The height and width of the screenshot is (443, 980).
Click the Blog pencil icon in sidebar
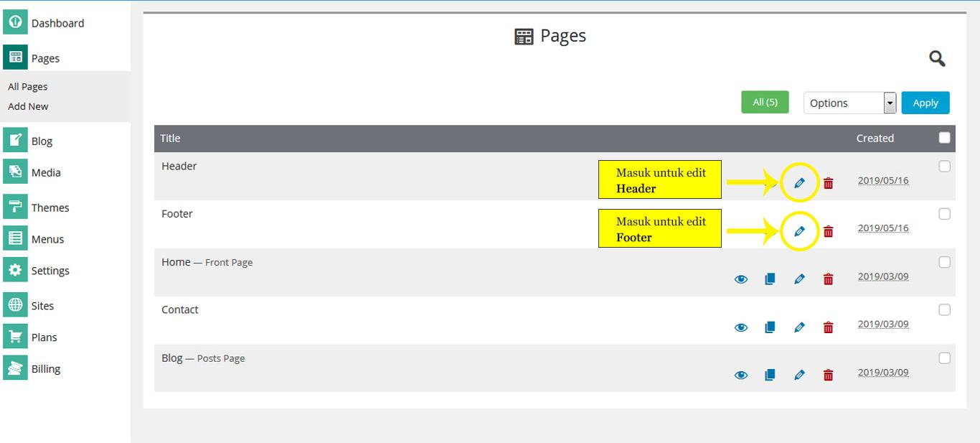15,140
